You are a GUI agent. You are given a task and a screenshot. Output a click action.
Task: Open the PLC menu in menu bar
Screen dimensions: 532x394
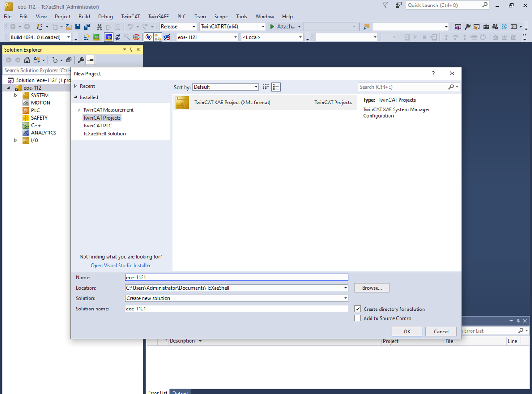point(181,17)
